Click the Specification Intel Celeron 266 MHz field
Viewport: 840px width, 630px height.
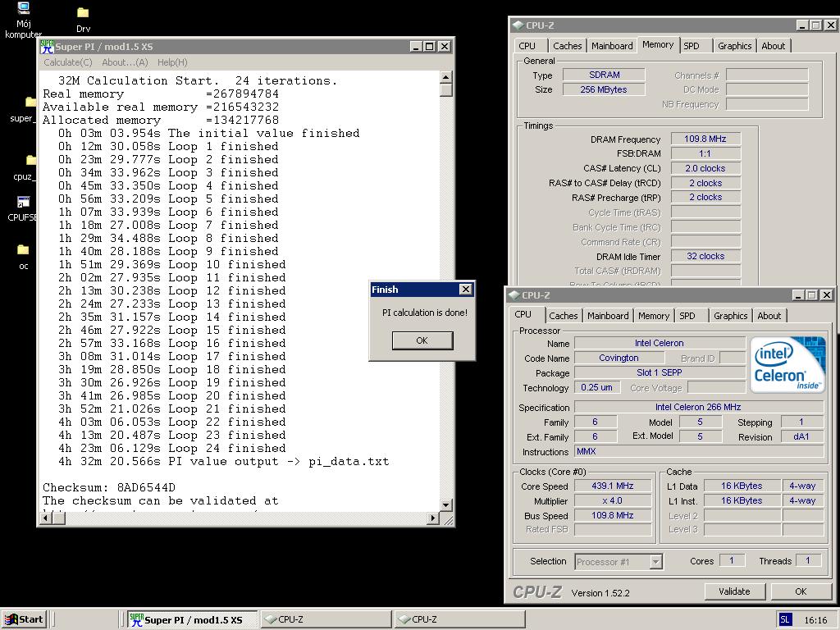click(x=699, y=407)
